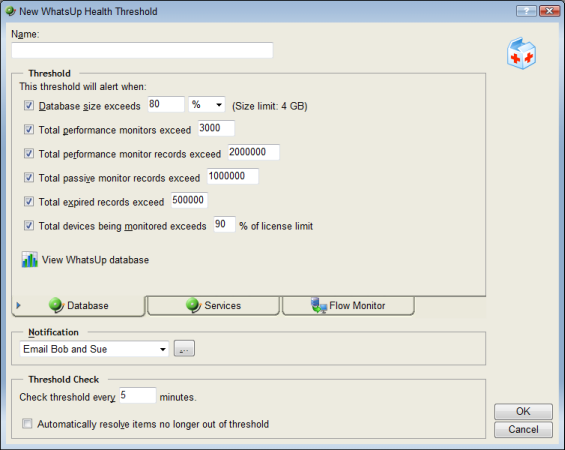Click the database size value field showing 80
The height and width of the screenshot is (450, 565).
166,104
